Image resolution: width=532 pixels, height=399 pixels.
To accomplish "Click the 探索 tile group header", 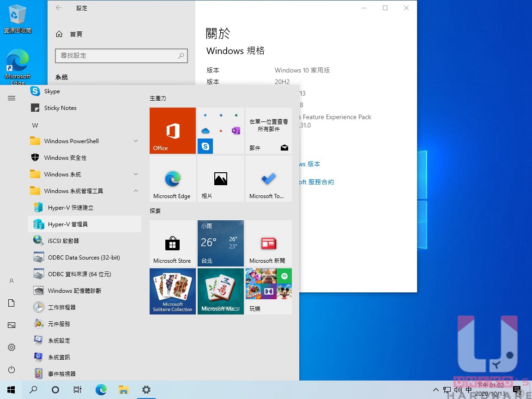I will pos(155,211).
